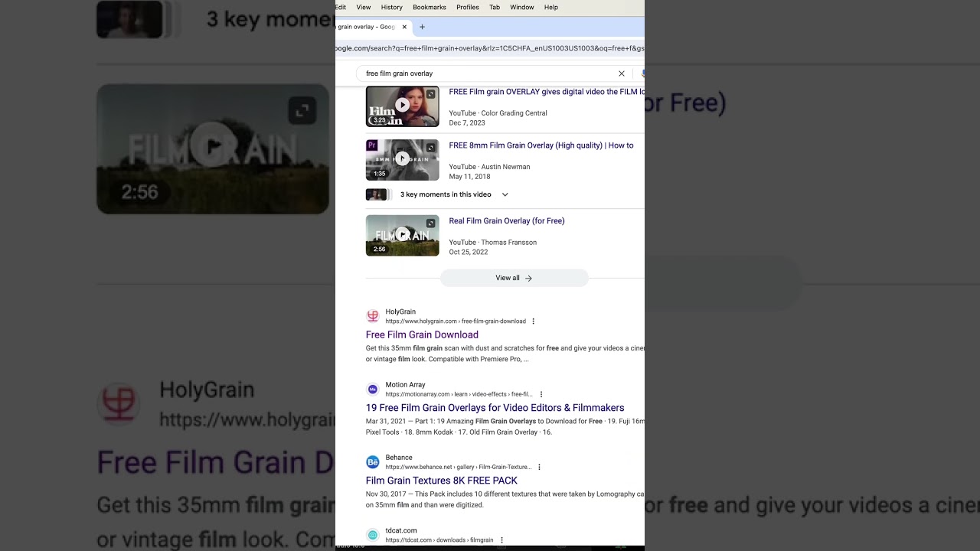Click the Motion Array site favicon

(373, 389)
